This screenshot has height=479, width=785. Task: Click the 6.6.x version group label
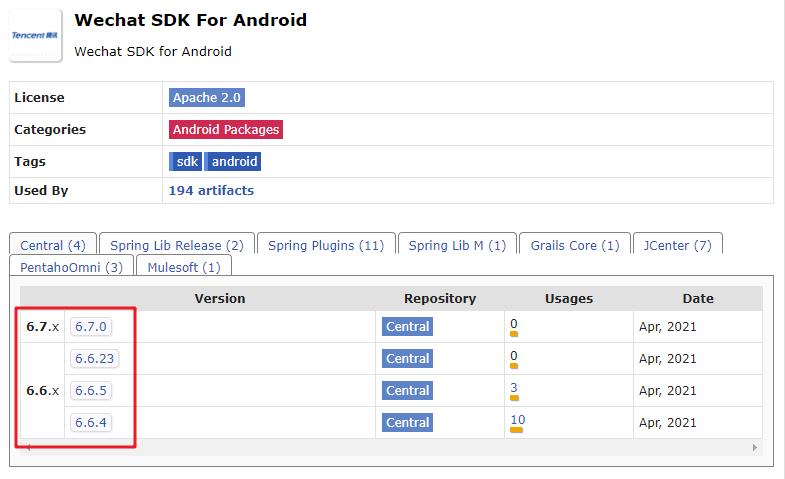click(43, 391)
